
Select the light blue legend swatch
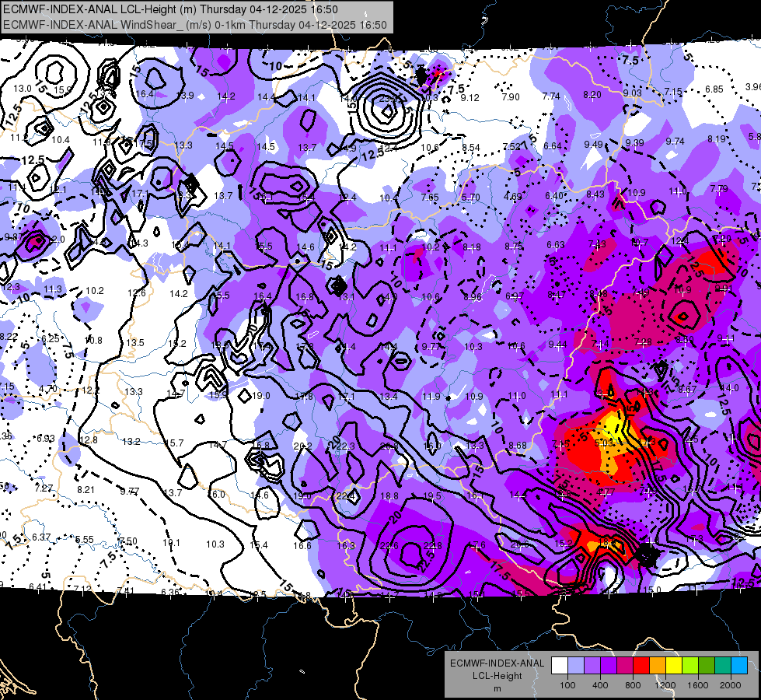pos(576,666)
